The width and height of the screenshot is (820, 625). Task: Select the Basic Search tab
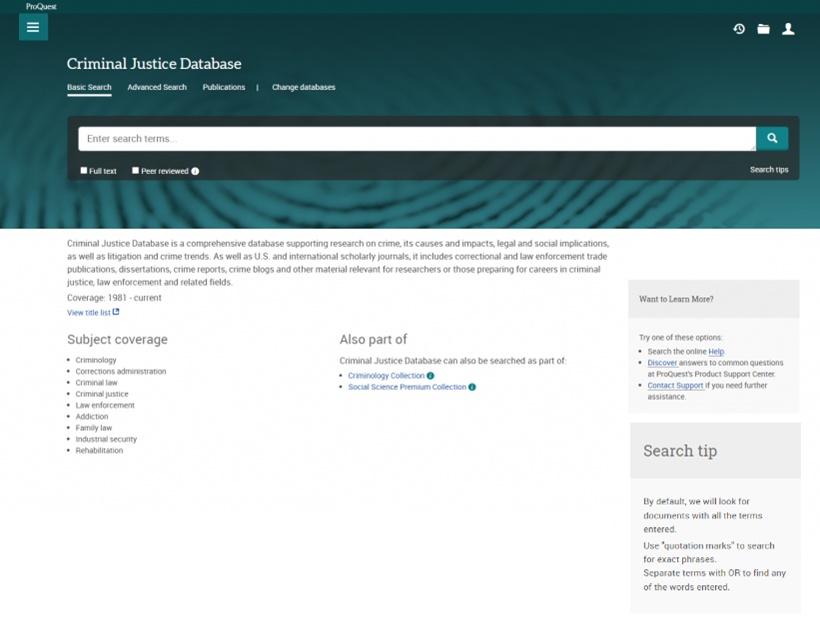[89, 87]
